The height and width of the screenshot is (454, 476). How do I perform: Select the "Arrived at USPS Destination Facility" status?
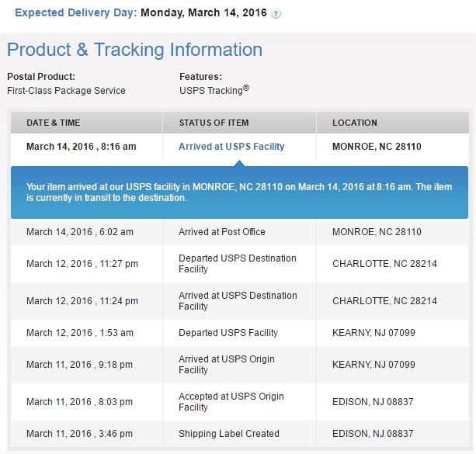(238, 301)
